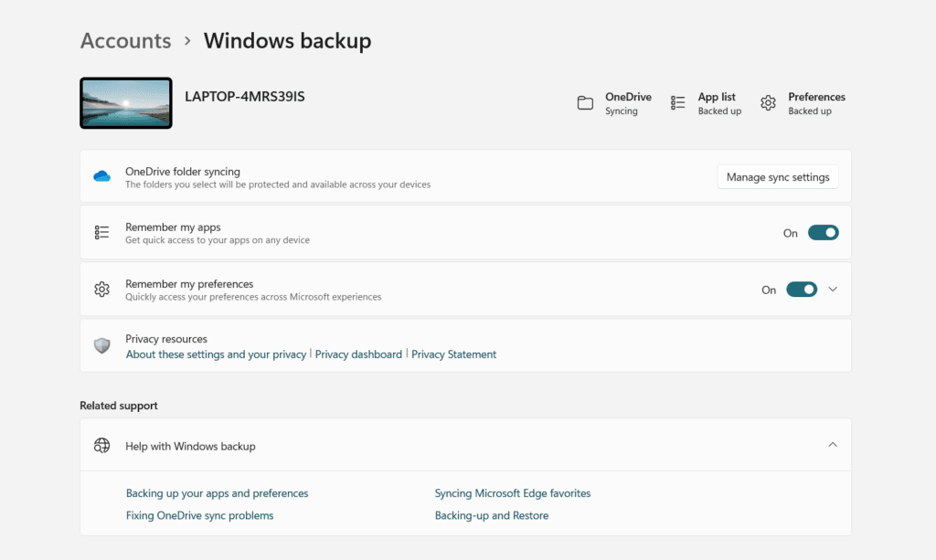Click the Help with Windows backup globe icon
The height and width of the screenshot is (560, 936).
(102, 446)
